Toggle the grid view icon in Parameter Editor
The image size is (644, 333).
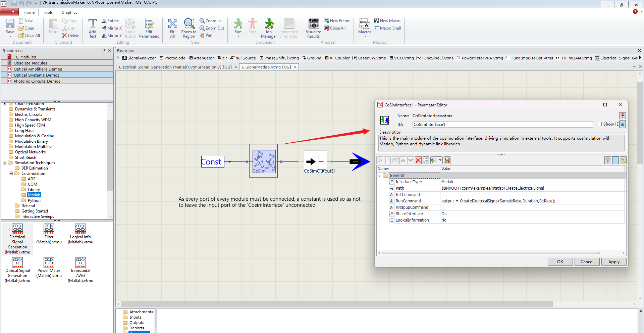[615, 160]
